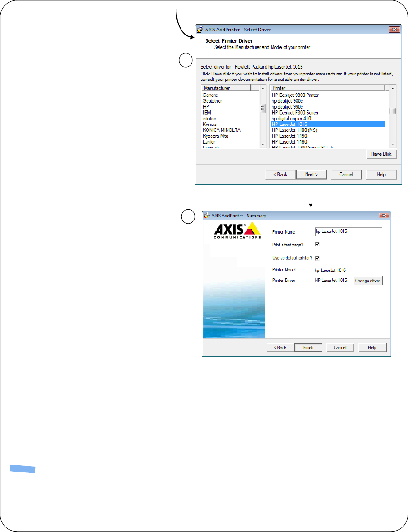Select Konica in the Manufacturer list
The width and height of the screenshot is (408, 532).
coord(209,125)
